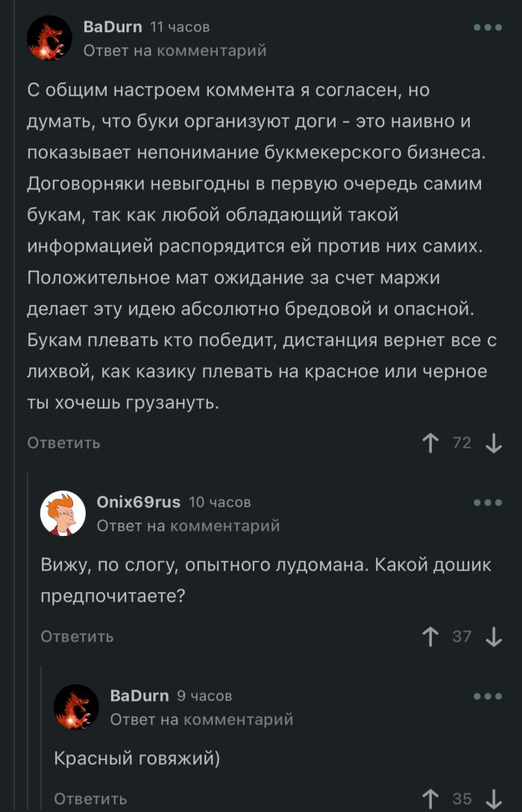Upvote the 'Красный говяжий)' reply

click(x=430, y=799)
